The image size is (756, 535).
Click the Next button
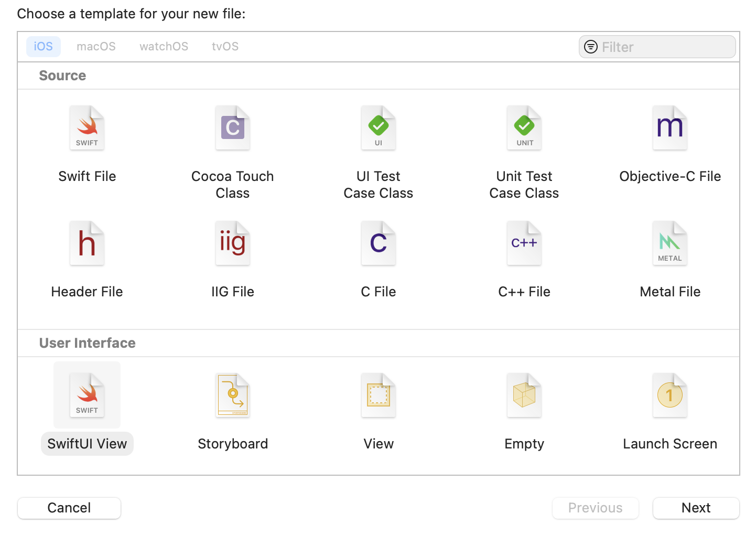696,508
